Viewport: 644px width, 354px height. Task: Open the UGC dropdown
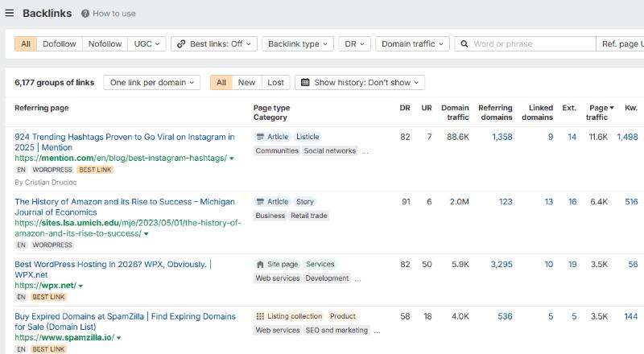click(x=147, y=44)
